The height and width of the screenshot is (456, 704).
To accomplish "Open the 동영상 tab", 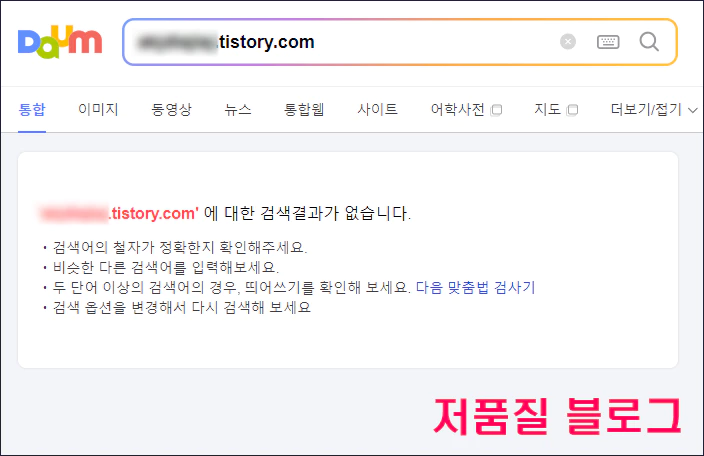I will [x=172, y=109].
